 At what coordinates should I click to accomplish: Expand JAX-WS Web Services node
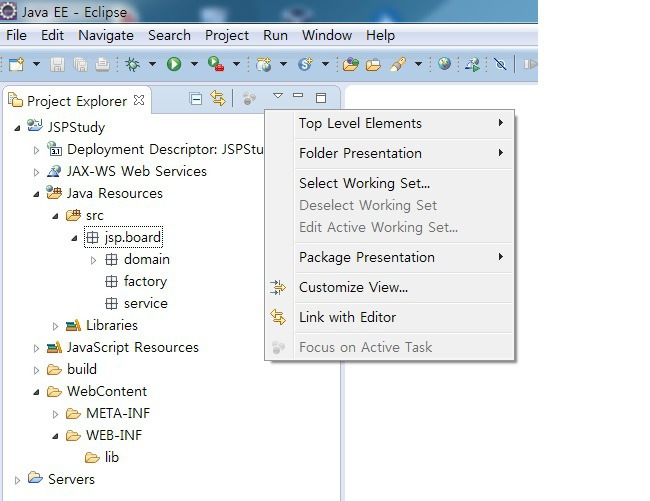pos(36,172)
